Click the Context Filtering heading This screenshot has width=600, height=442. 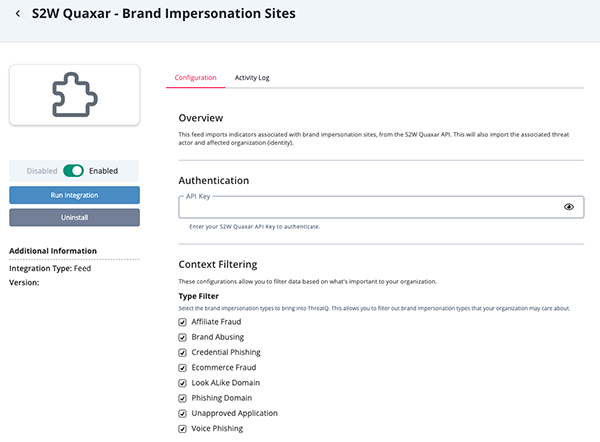coord(218,264)
